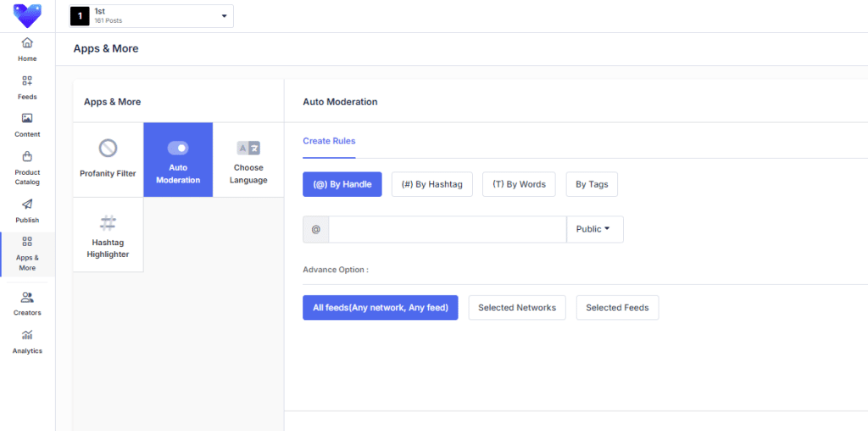Click the Home icon in sidebar
Image resolution: width=868 pixels, height=431 pixels.
pyautogui.click(x=27, y=43)
